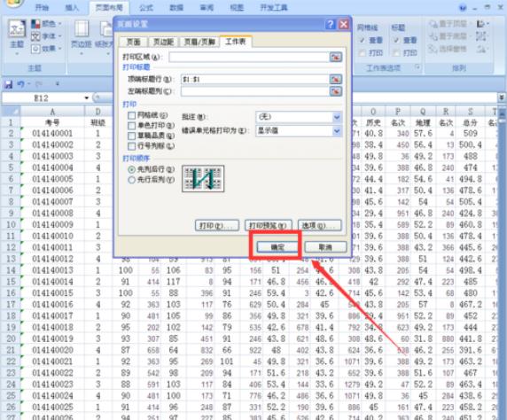Enable the Gridlines print checkbox in dialog

point(131,115)
